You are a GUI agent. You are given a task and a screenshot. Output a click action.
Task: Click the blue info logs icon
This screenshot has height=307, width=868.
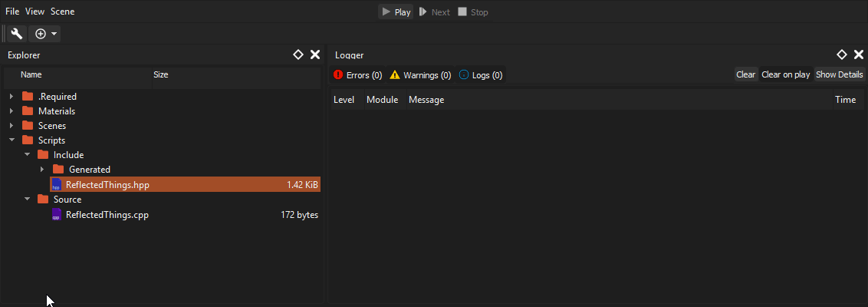464,74
